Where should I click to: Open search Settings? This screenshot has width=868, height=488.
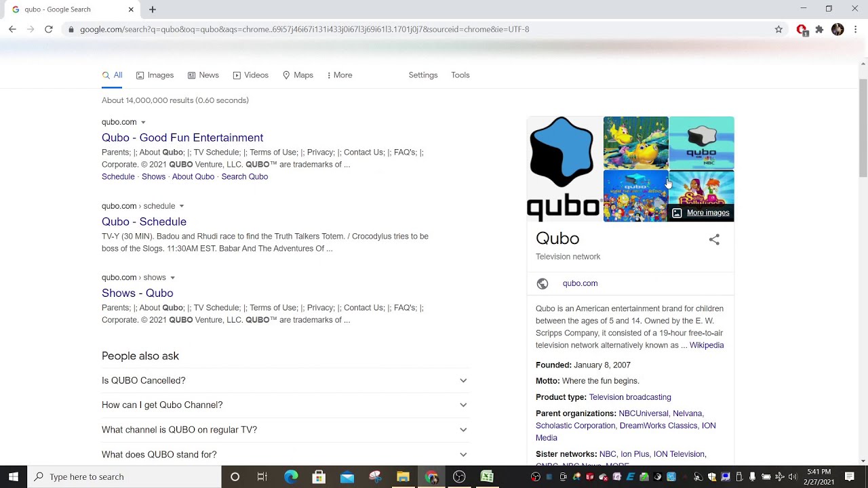click(423, 75)
